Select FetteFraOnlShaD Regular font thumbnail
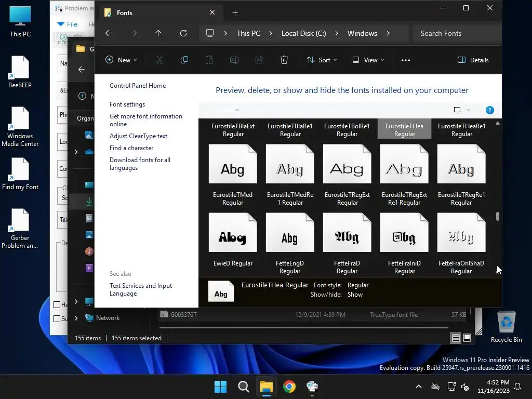The height and width of the screenshot is (399, 532). [461, 232]
